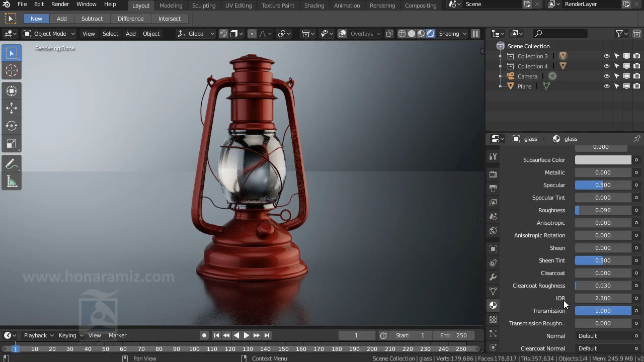The width and height of the screenshot is (644, 362).
Task: Open the Tool properties tab
Action: (493, 157)
